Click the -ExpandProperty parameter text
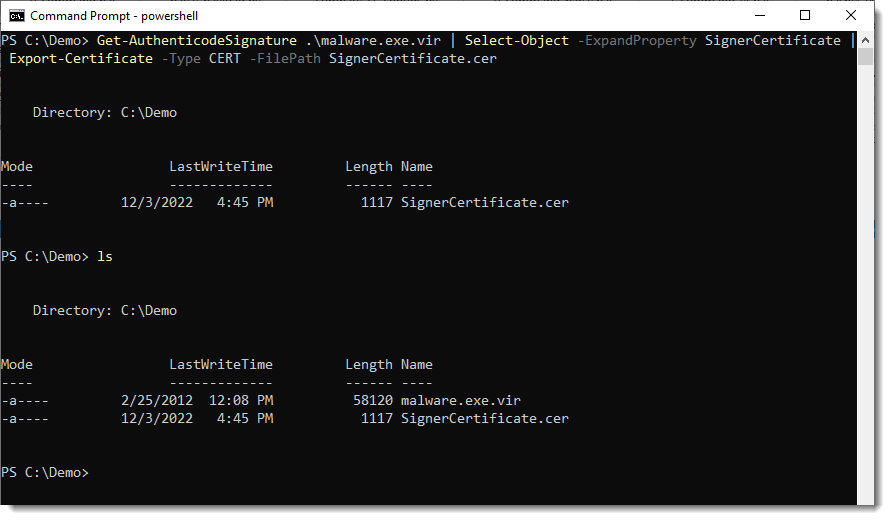This screenshot has height=520, width=890. tap(636, 41)
